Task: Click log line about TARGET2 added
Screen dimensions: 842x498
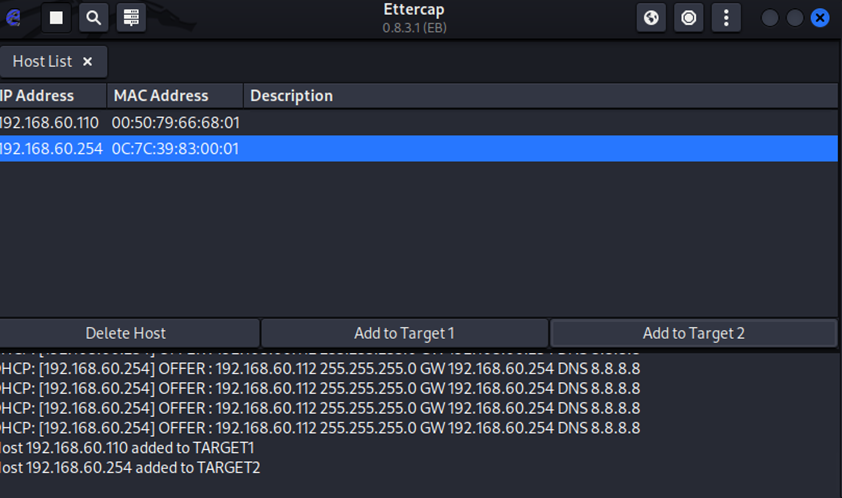Action: [130, 467]
